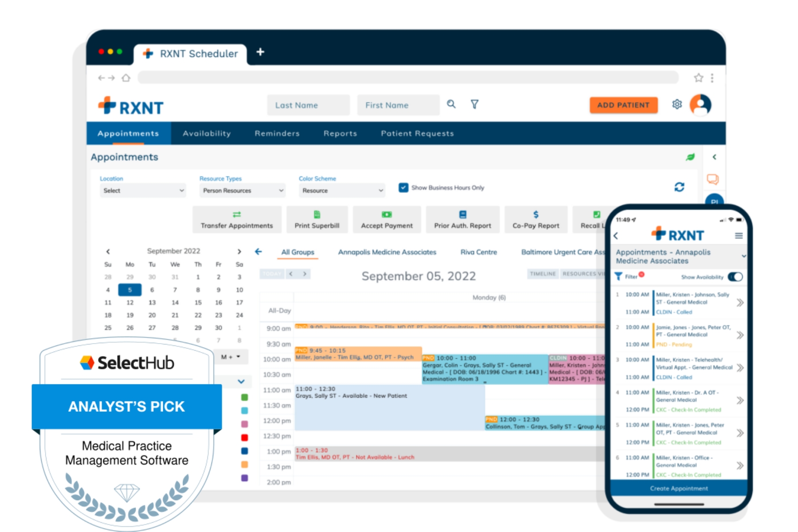Screen dimensions: 798x532
Task: Open a new browser tab
Action: point(260,52)
